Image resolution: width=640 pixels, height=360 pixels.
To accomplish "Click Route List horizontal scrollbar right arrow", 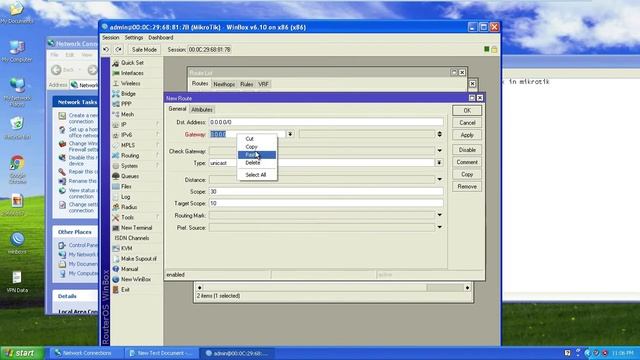I will (x=467, y=288).
